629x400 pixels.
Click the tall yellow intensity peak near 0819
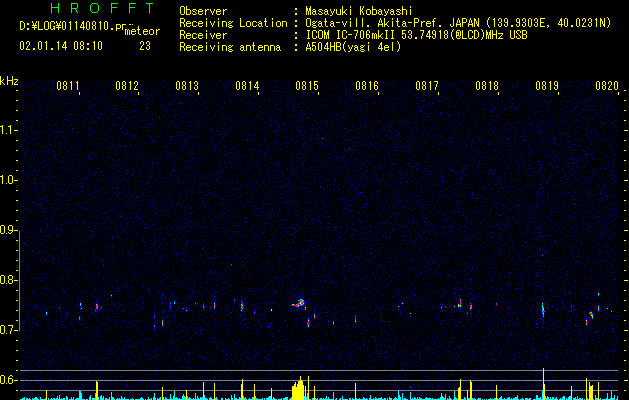click(x=544, y=384)
